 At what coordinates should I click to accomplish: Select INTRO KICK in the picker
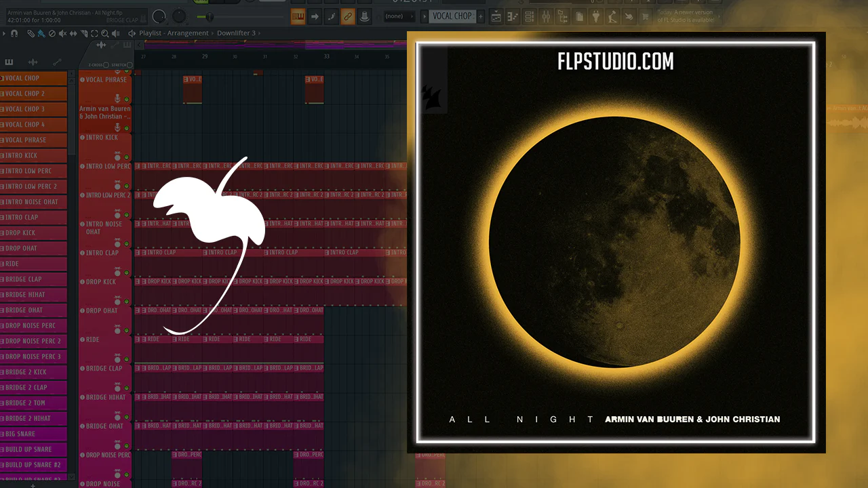(x=33, y=155)
